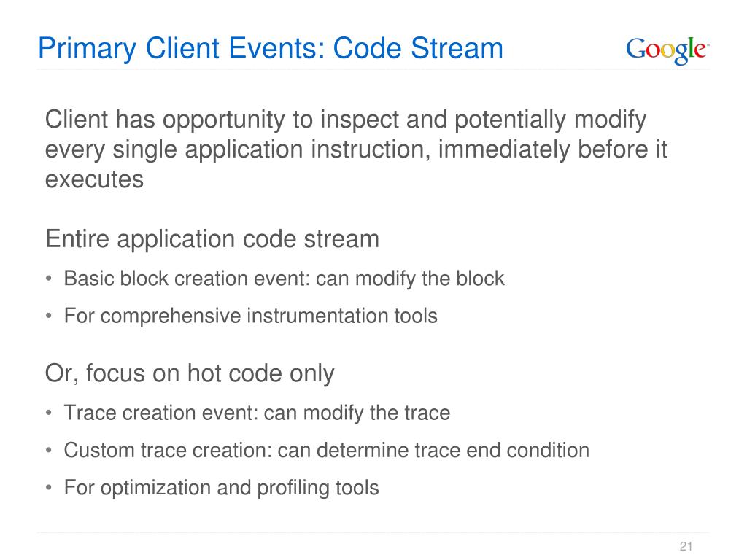Click the bullet before Custom trace creation
Viewport: 747px width, 560px height.
(x=49, y=450)
